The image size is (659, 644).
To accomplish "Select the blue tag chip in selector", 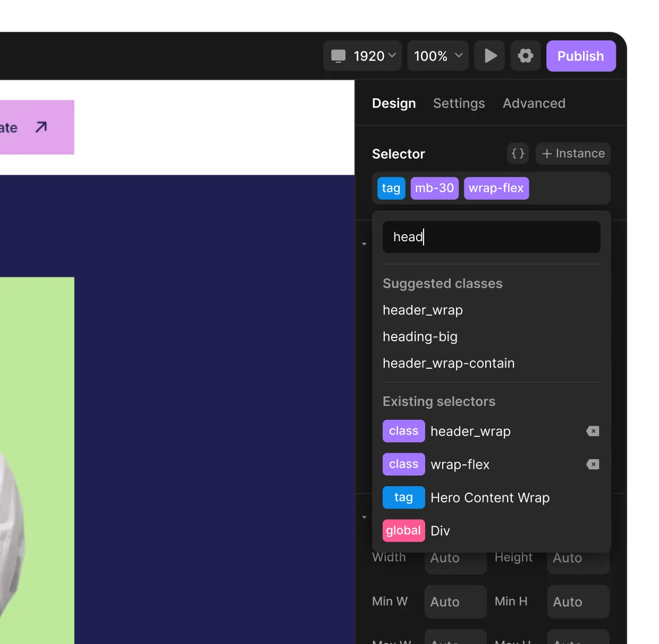I will 391,188.
